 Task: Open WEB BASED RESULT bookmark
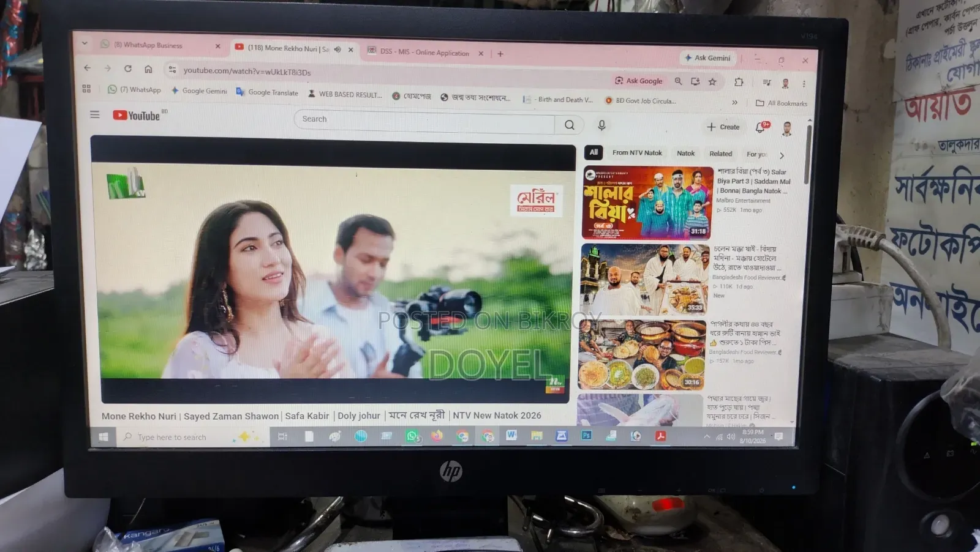[x=345, y=94]
